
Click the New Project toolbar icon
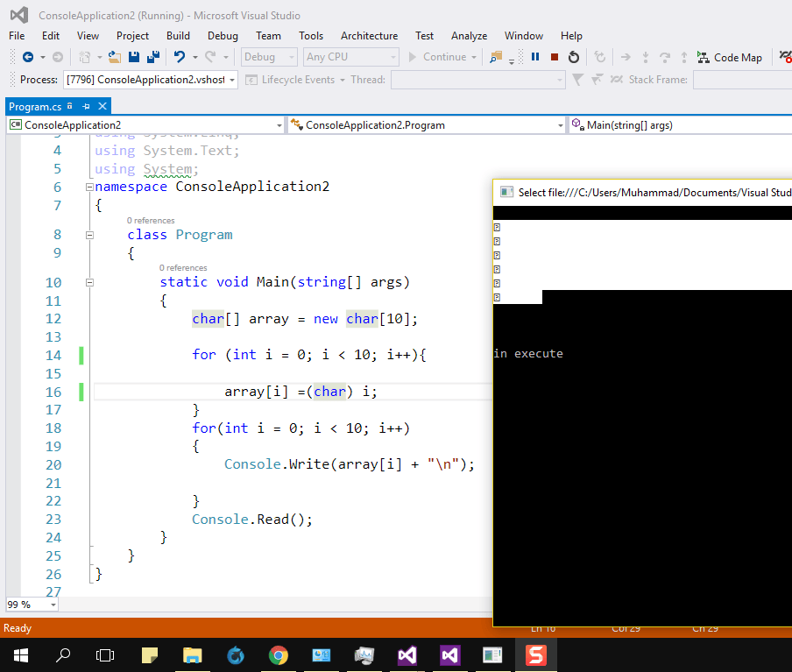pos(85,57)
